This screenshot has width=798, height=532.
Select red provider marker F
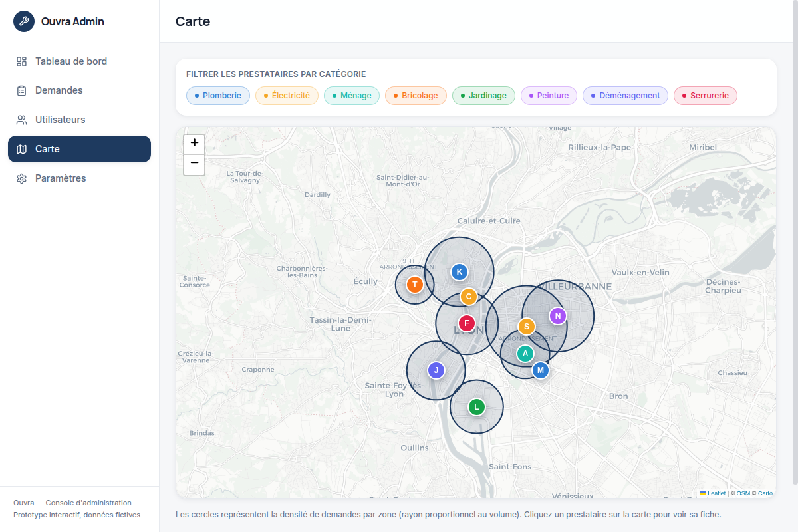point(467,324)
